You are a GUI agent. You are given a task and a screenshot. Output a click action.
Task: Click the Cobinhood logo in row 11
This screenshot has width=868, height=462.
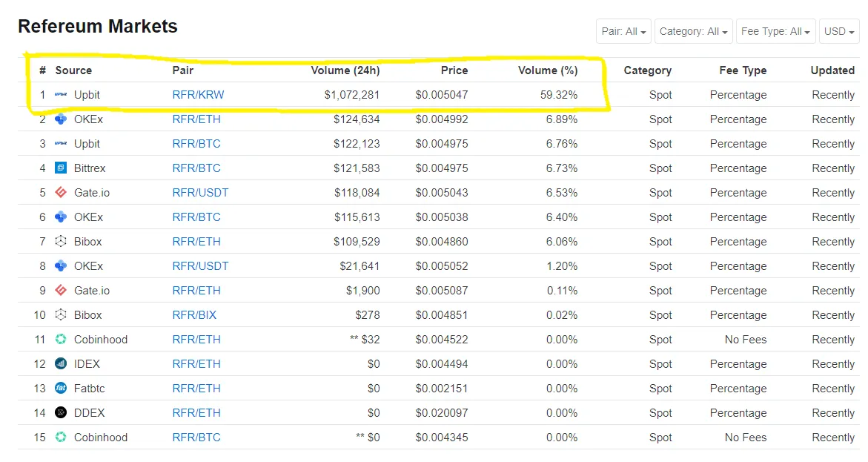click(61, 339)
